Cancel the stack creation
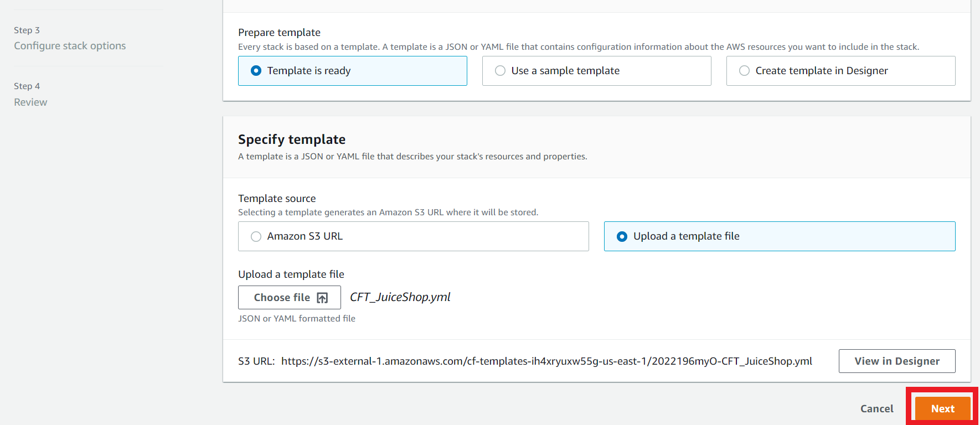 coord(876,408)
